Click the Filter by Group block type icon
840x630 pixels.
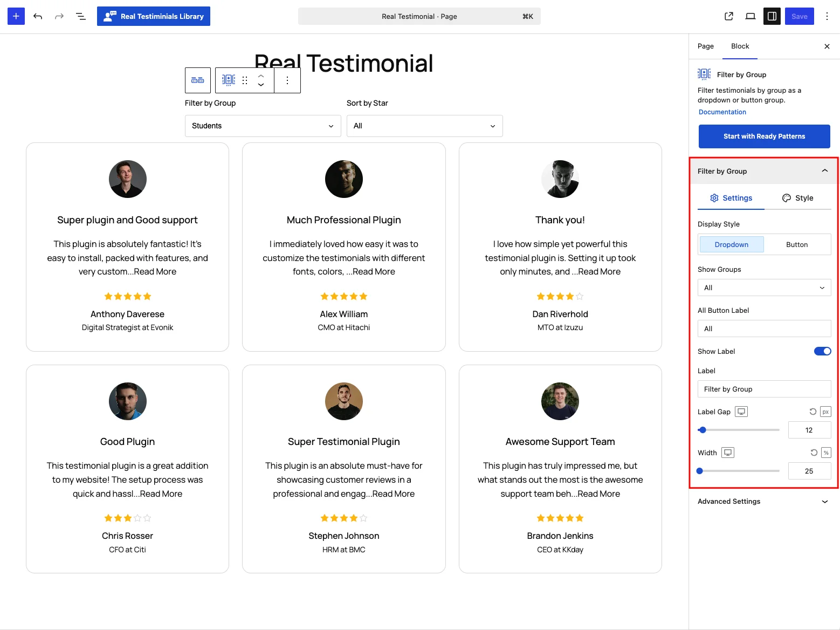point(229,80)
